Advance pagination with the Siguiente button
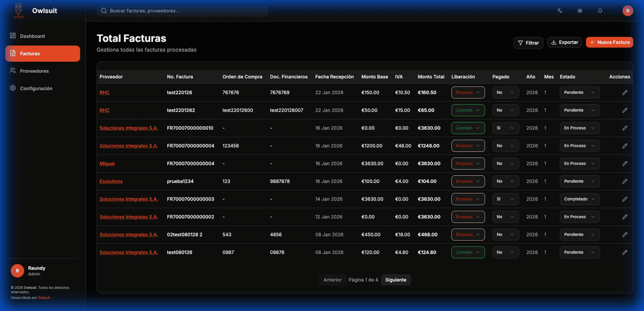This screenshot has height=311, width=644. (396, 279)
